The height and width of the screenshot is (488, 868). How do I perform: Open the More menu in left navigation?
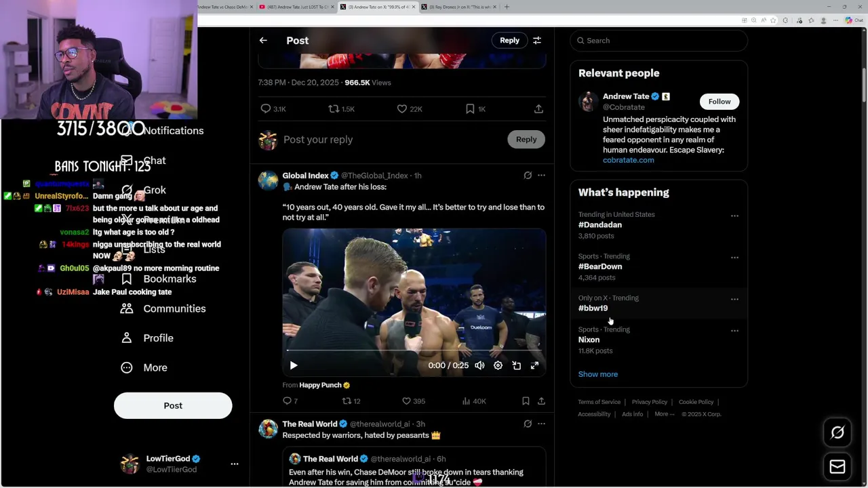[x=144, y=367]
